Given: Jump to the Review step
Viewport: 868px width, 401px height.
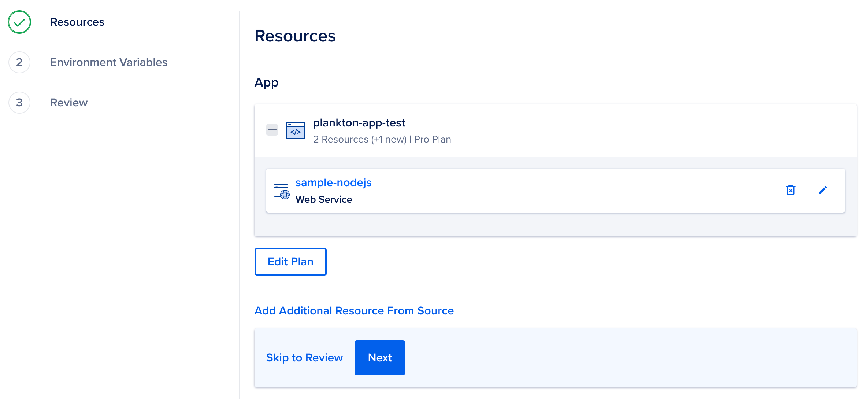Looking at the screenshot, I should click(x=69, y=103).
